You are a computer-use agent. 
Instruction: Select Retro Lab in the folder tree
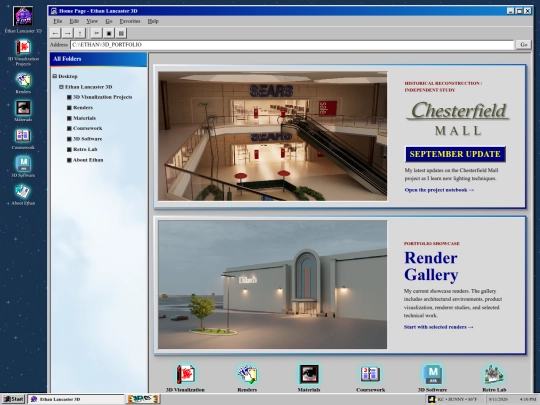(82, 149)
